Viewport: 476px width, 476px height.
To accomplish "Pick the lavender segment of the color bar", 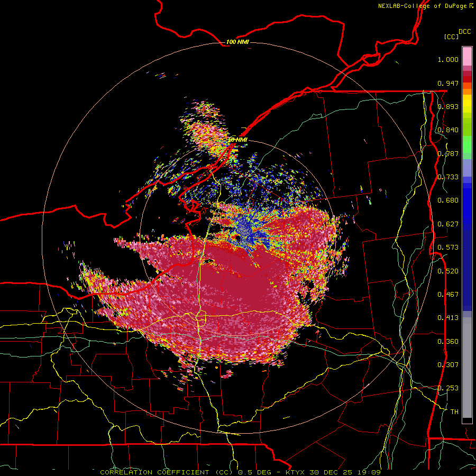I will [x=467, y=168].
